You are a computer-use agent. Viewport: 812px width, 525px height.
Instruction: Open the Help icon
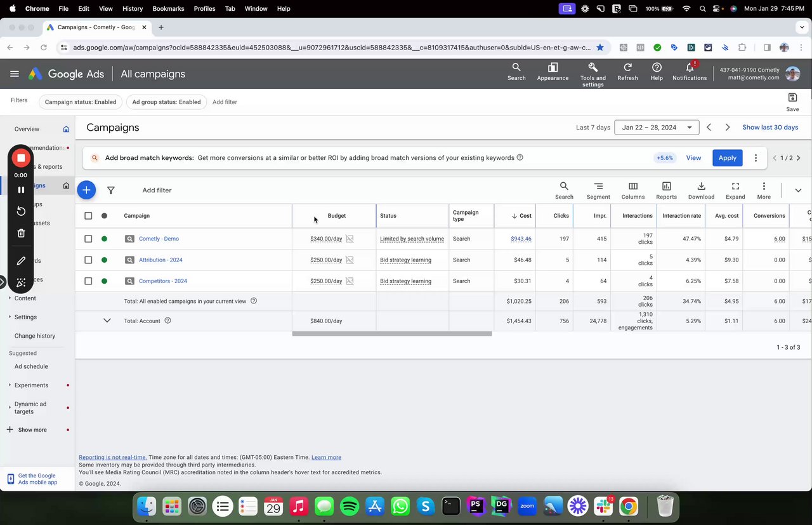pos(657,71)
